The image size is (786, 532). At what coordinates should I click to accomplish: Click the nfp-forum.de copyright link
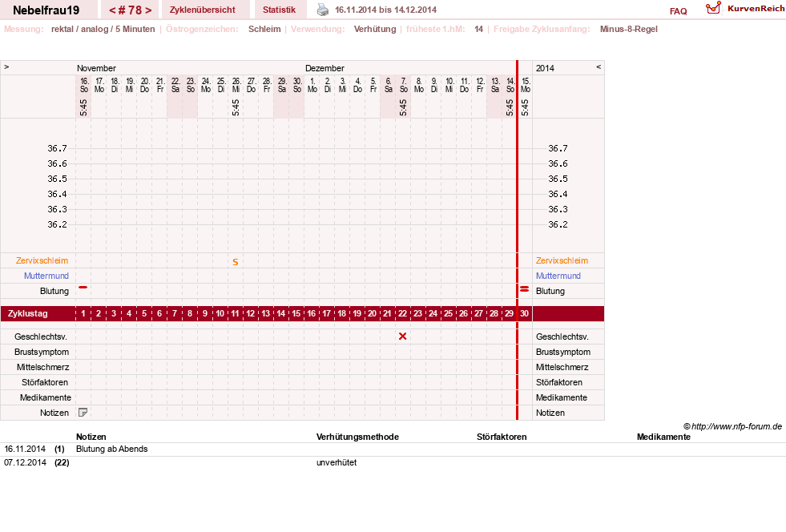coord(732,427)
